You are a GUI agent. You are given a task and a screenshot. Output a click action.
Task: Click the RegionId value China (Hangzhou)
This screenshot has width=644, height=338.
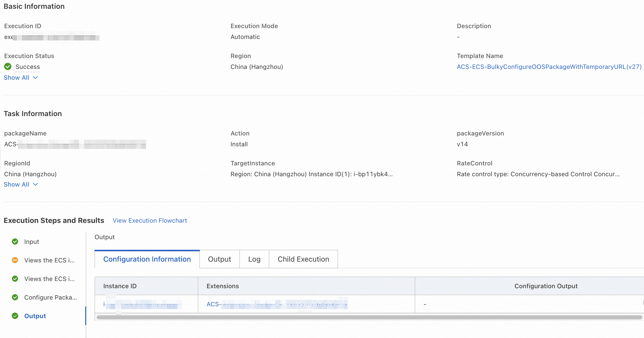pos(30,174)
